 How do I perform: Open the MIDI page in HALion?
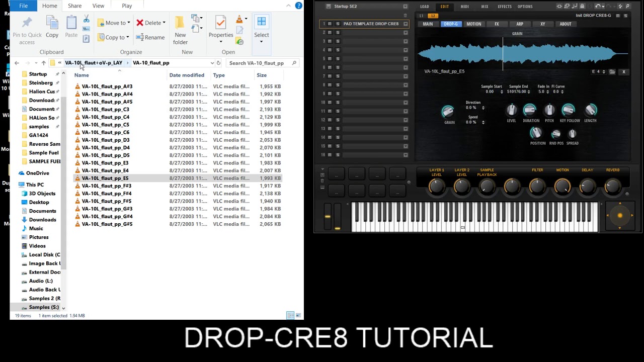tap(464, 7)
